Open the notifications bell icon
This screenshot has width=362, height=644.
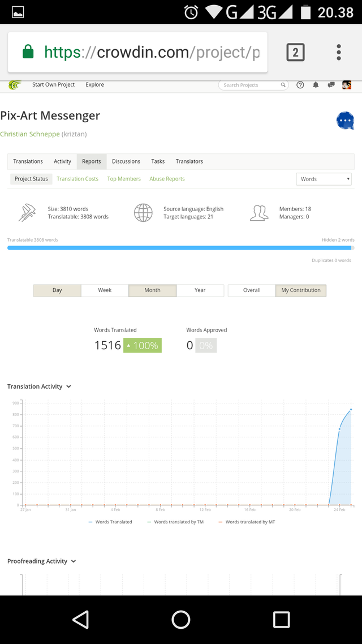tap(316, 85)
